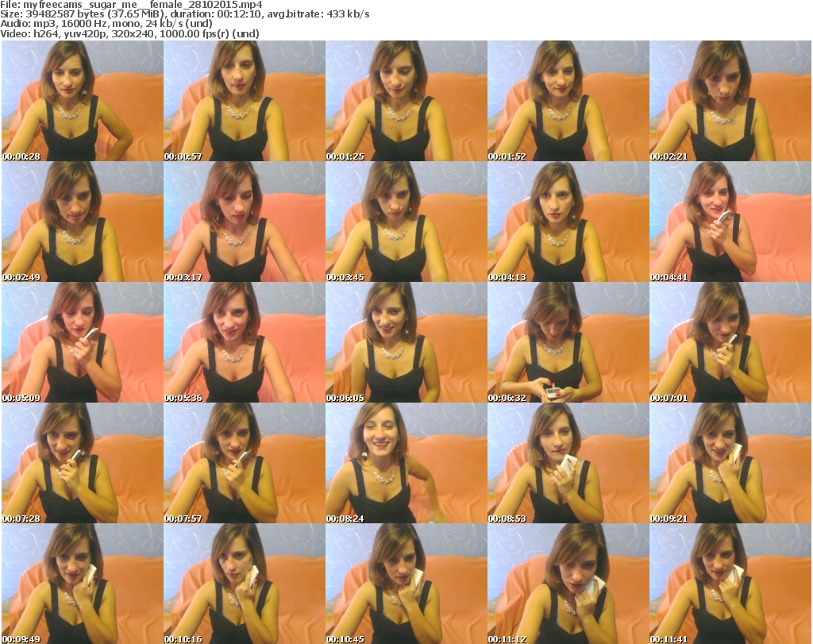Select the thumbnail stamped 00:11:12
The height and width of the screenshot is (644, 813).
point(568,584)
